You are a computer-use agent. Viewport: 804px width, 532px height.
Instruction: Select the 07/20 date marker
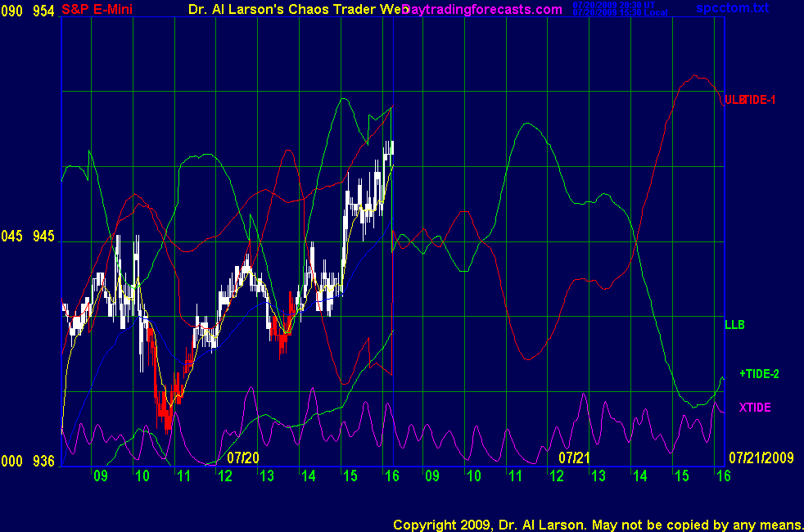242,458
